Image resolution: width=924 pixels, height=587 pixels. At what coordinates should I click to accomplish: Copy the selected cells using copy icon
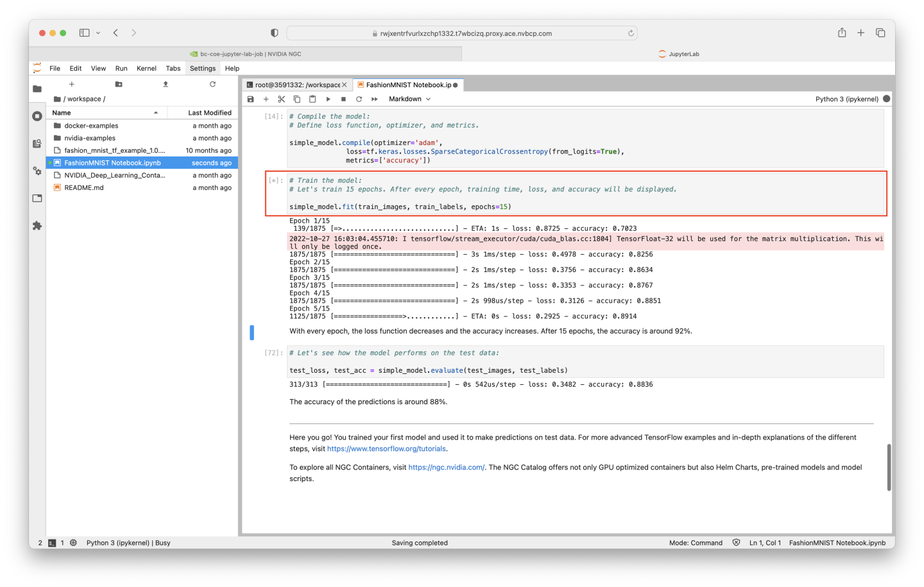[x=296, y=99]
